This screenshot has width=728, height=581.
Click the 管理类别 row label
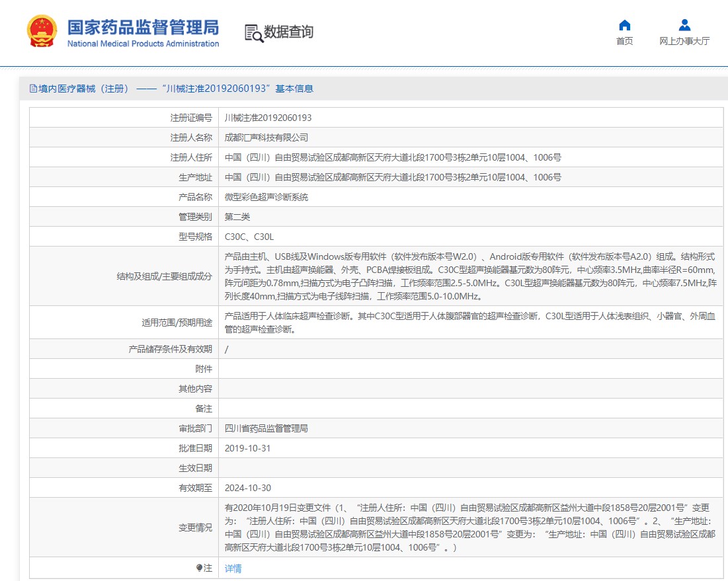[196, 217]
